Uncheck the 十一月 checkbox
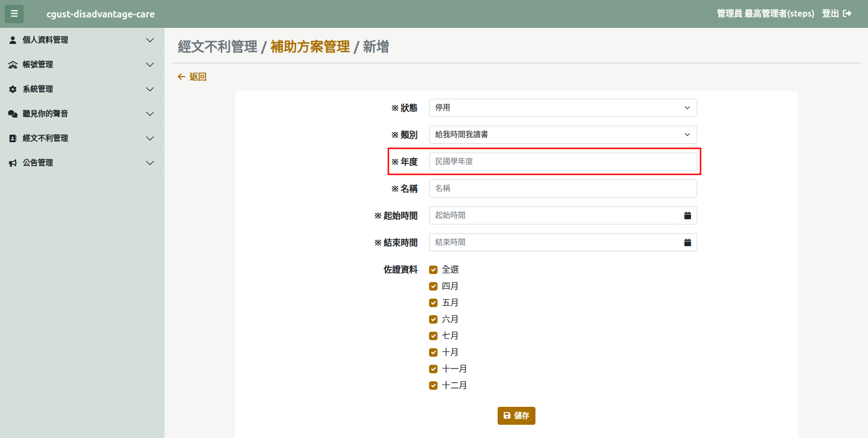The image size is (868, 438). pos(433,369)
